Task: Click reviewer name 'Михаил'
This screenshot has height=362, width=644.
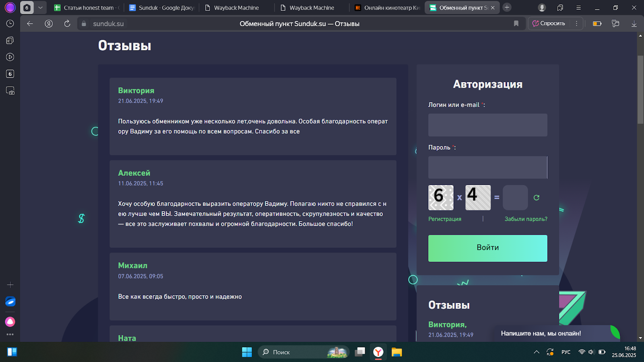Action: coord(132,265)
